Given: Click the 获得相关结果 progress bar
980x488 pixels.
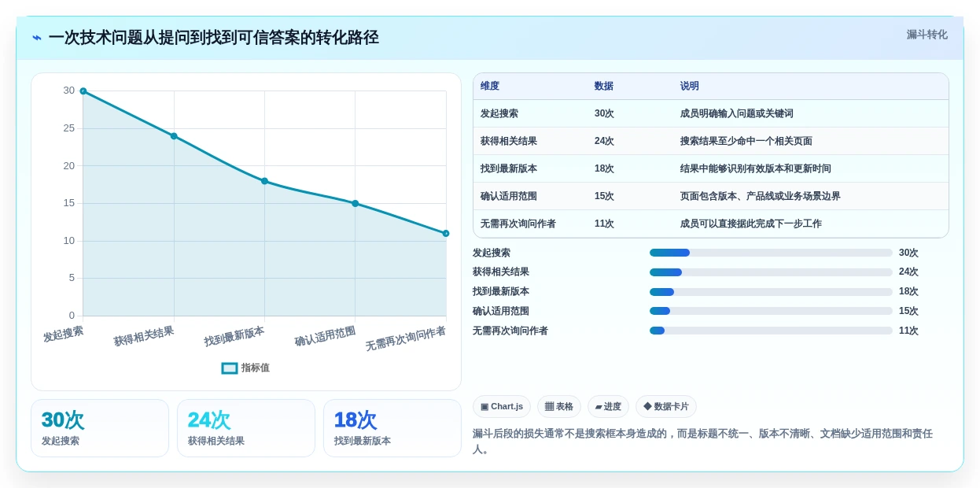Looking at the screenshot, I should click(771, 272).
